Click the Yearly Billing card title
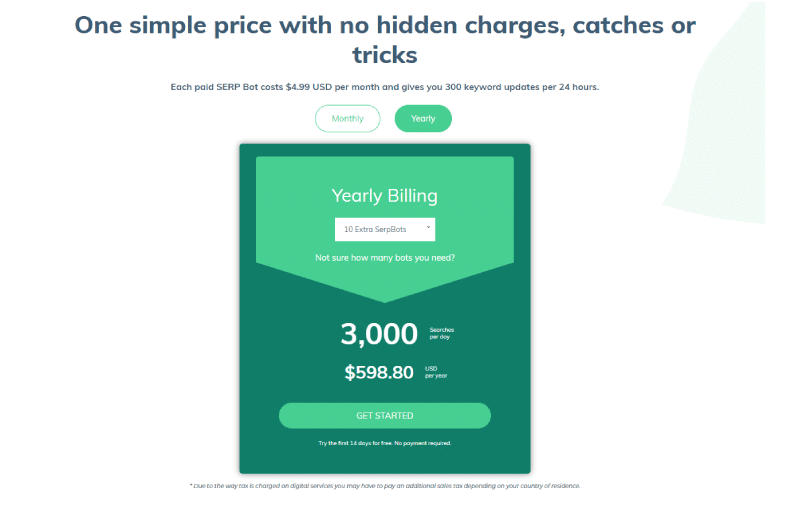 point(385,195)
